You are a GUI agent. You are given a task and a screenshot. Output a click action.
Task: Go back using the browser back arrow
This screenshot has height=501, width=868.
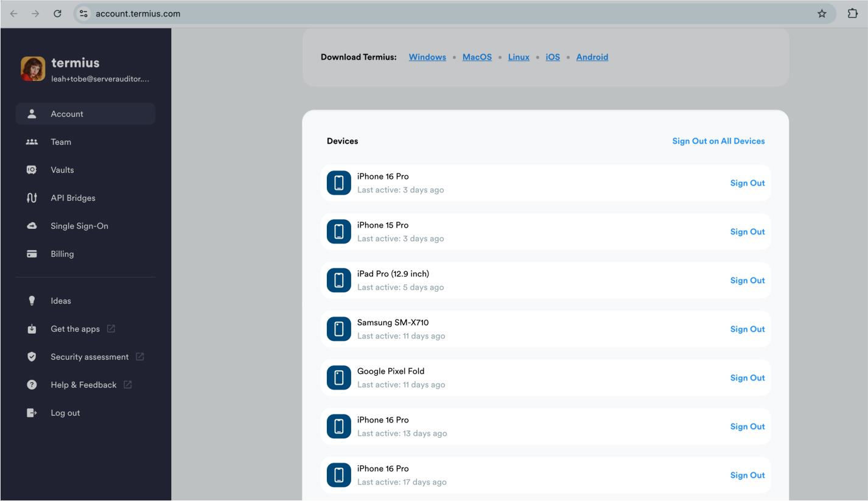(x=14, y=13)
